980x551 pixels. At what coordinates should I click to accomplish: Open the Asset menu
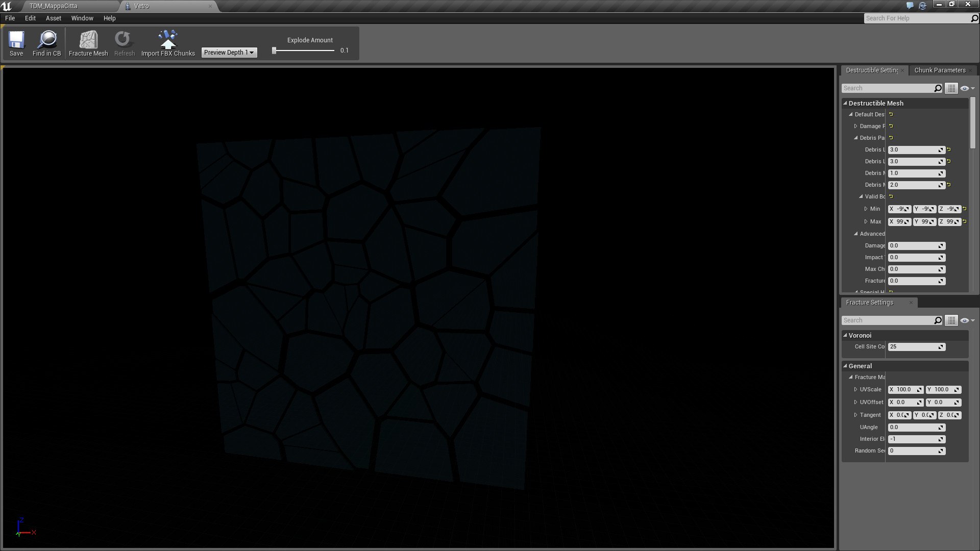pyautogui.click(x=54, y=18)
